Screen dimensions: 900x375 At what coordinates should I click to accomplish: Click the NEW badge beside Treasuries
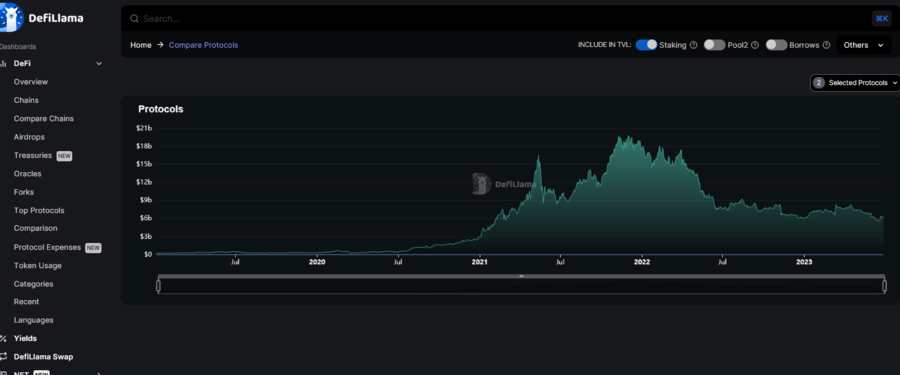(x=64, y=156)
